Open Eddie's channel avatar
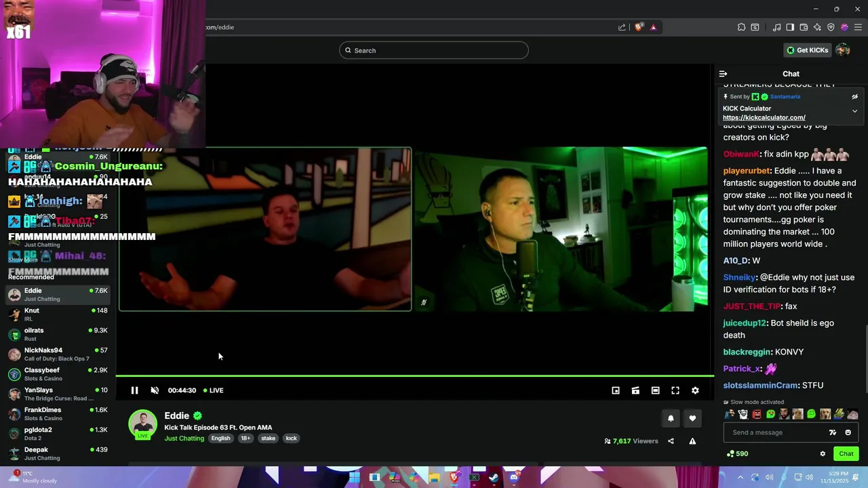868x488 pixels. tap(142, 424)
